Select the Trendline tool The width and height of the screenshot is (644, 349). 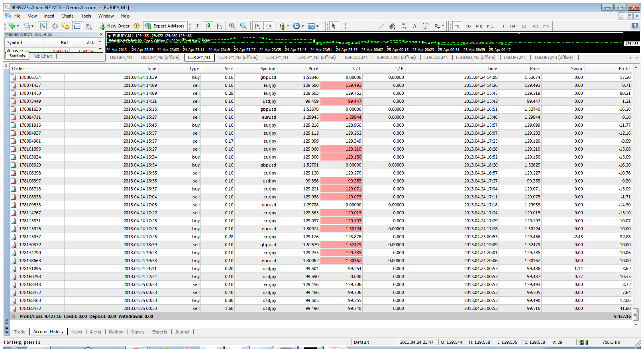click(x=381, y=26)
